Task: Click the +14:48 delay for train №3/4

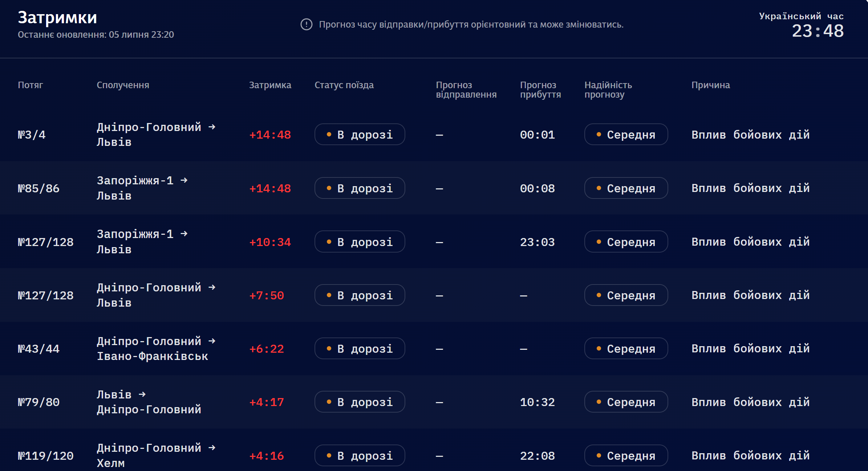Action: [x=270, y=135]
